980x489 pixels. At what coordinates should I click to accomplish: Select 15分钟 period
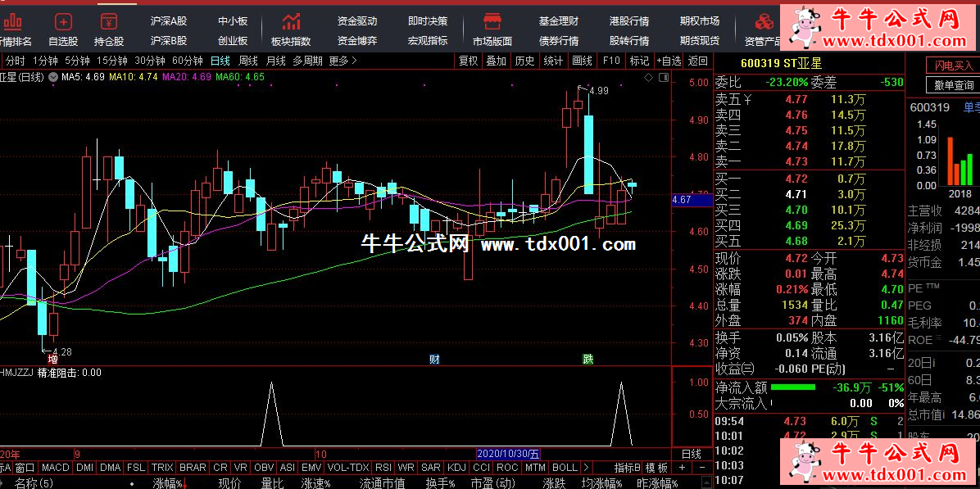112,61
